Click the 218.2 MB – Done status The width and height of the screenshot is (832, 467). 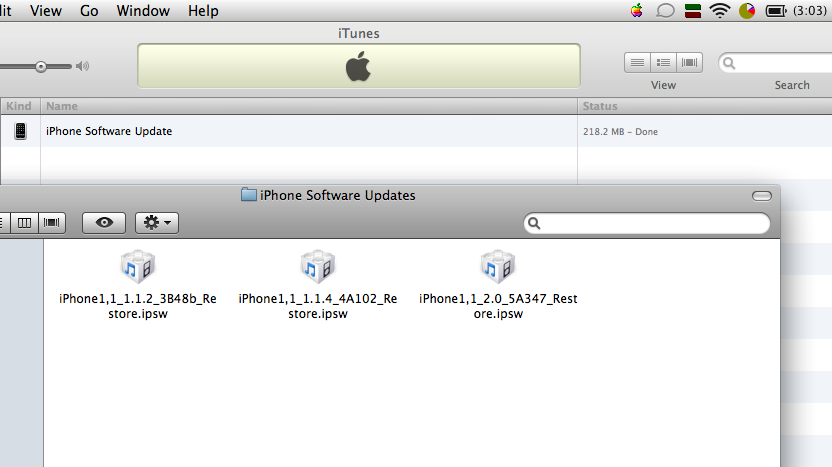[620, 132]
